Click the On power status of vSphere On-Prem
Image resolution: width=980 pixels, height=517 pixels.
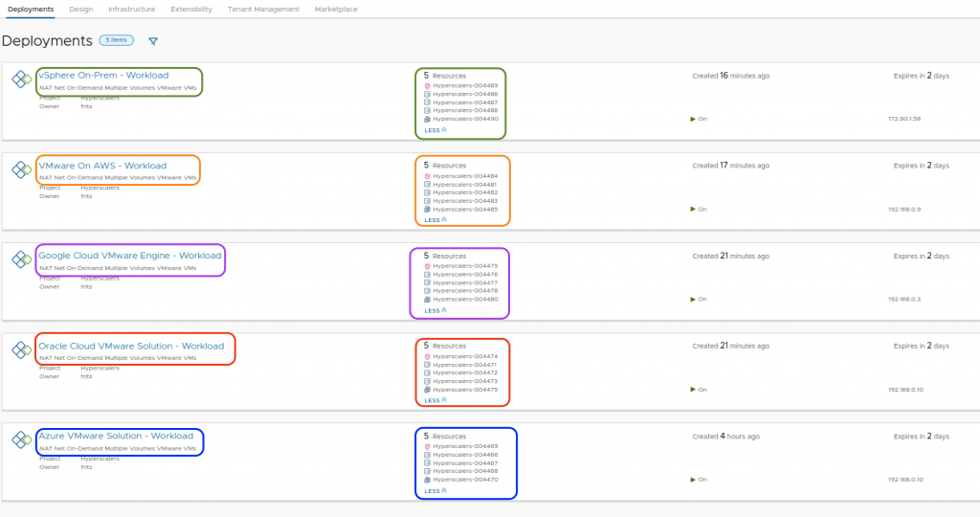coord(699,119)
